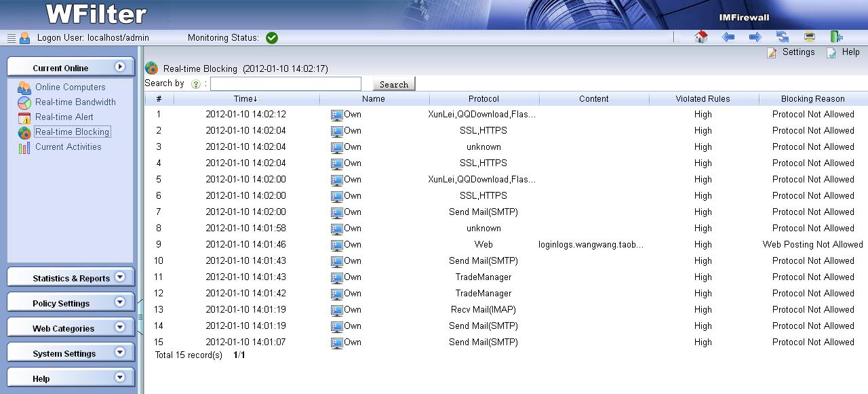The image size is (868, 394).
Task: Click the Search by help question icon
Action: (x=196, y=84)
